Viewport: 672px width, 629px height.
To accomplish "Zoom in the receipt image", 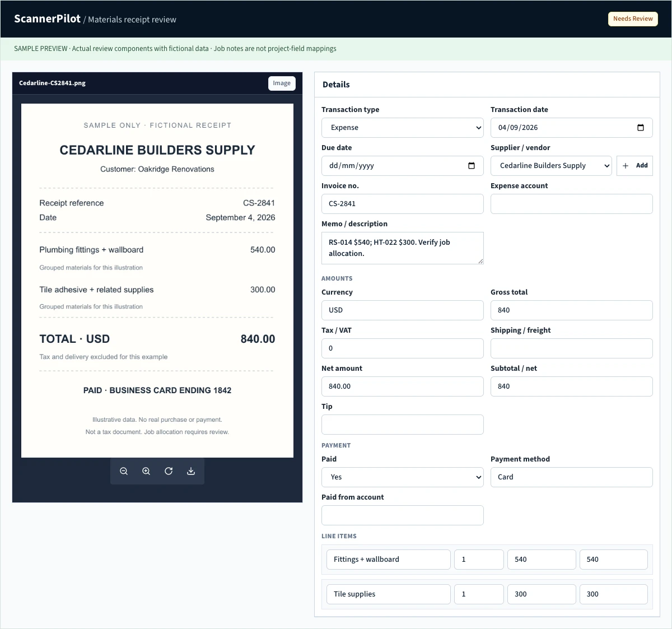I will pyautogui.click(x=146, y=471).
